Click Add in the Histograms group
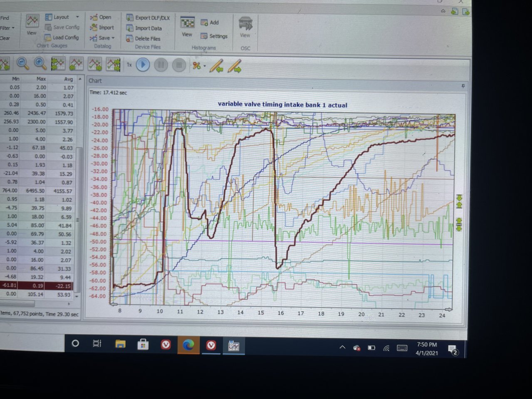Viewport: 532px width, 399px height. tap(210, 22)
